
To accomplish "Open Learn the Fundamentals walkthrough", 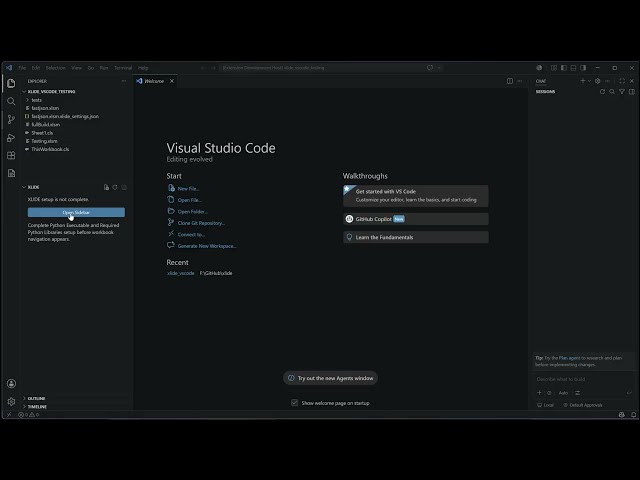I will point(416,237).
